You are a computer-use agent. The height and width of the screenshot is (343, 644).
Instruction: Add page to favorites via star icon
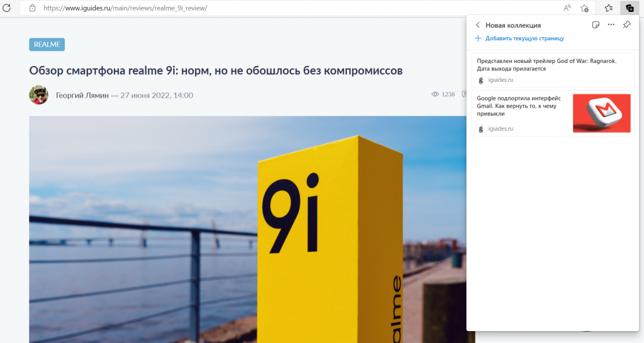(x=585, y=8)
